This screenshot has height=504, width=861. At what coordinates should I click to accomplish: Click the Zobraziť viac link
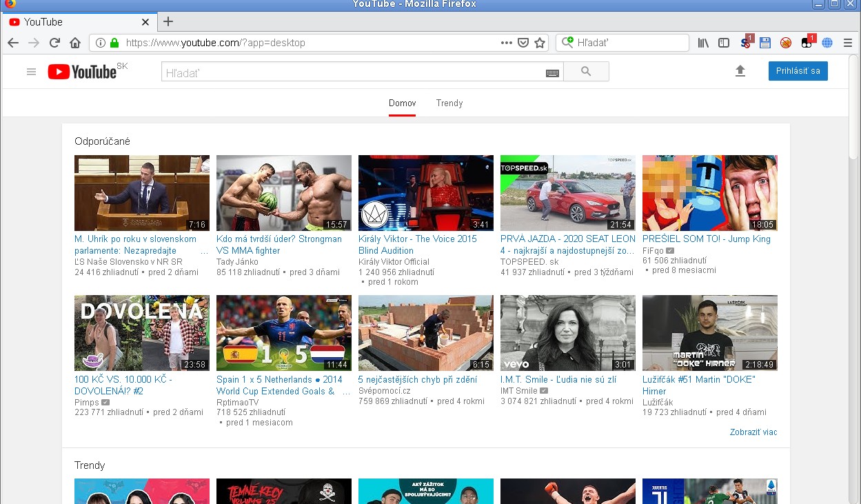pos(753,432)
